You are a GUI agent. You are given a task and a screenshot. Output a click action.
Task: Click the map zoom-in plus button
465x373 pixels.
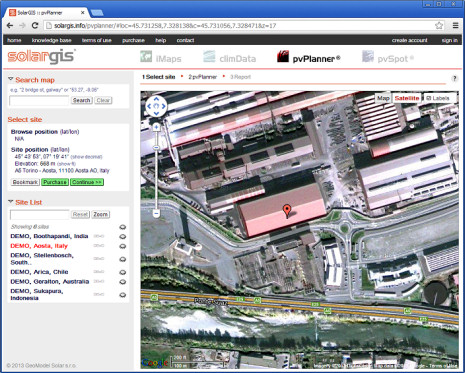[156, 127]
